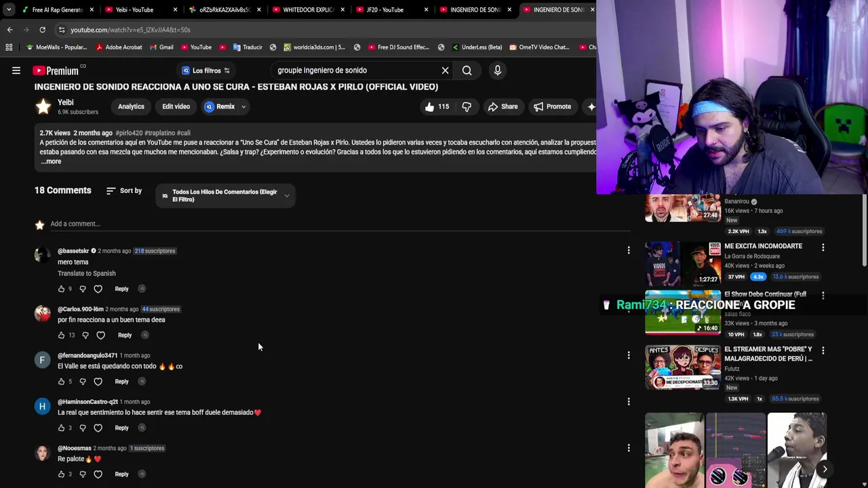Screen dimensions: 868x488
Task: Open comment threads filter dropdown
Action: pyautogui.click(x=225, y=196)
